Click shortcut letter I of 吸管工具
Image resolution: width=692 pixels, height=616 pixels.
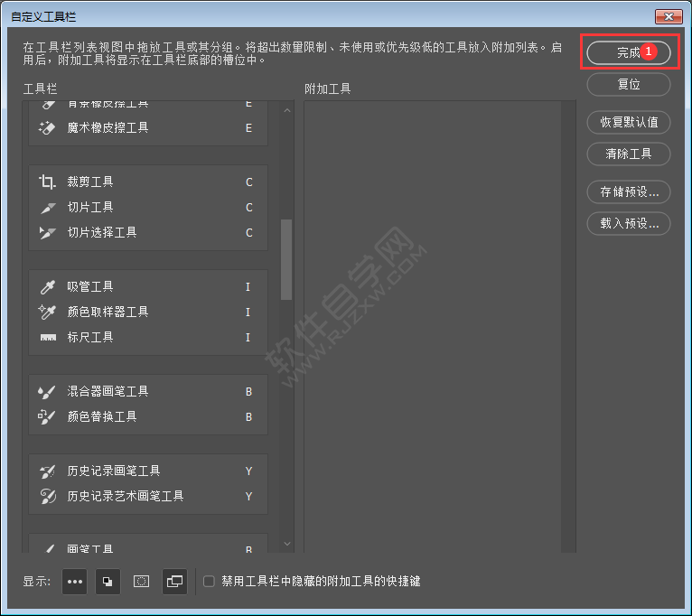tap(248, 287)
